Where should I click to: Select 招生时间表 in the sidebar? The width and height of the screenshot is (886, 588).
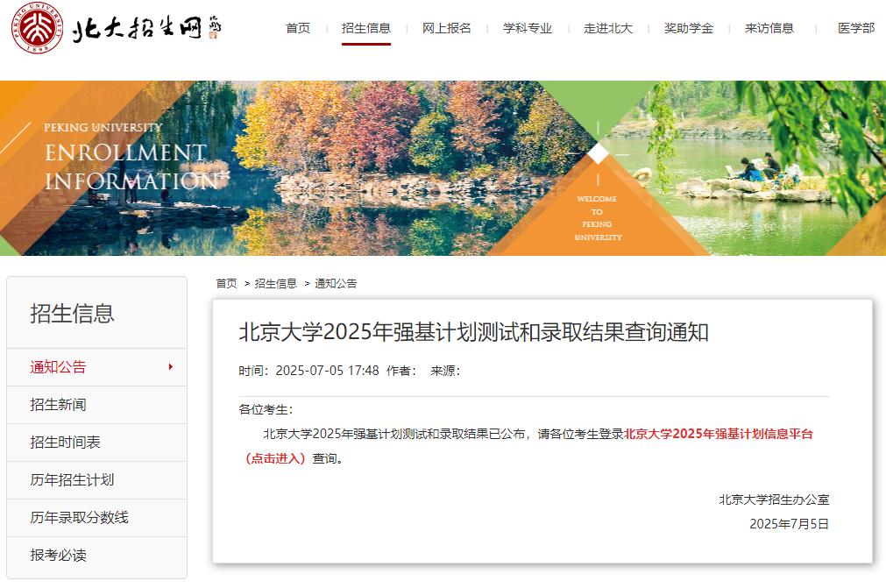tap(66, 443)
